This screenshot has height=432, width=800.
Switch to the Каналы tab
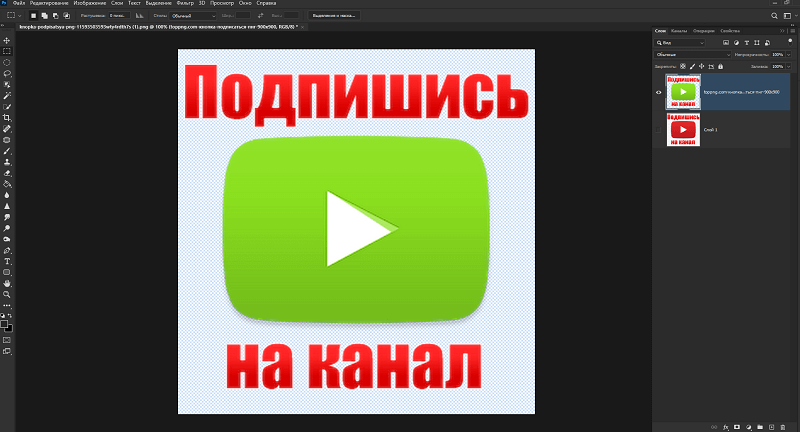tap(679, 31)
